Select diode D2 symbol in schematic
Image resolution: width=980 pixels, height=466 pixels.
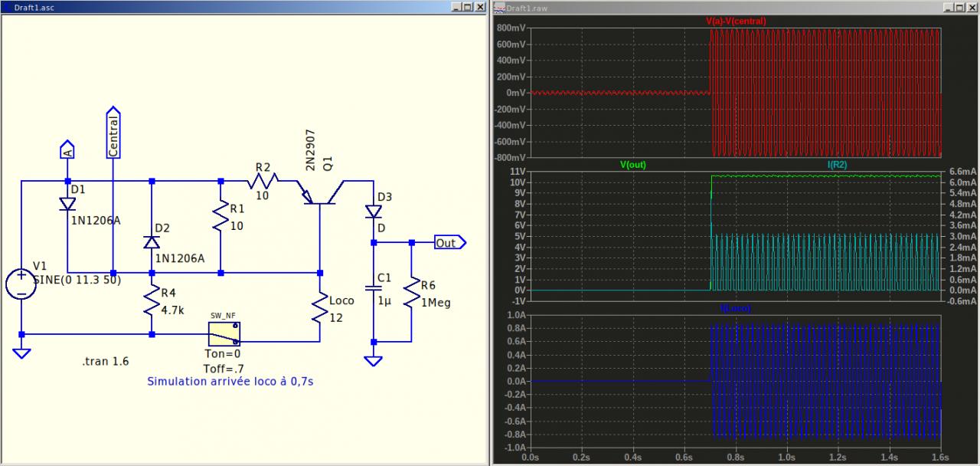click(152, 242)
